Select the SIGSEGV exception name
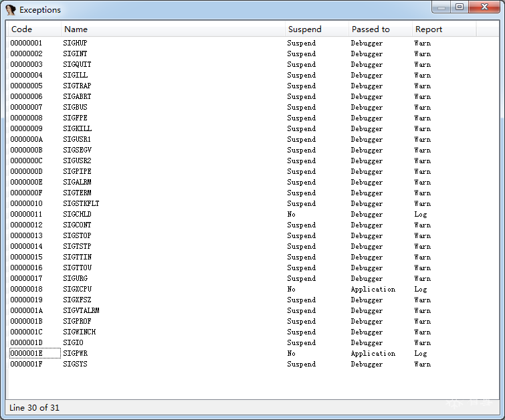Viewport: 505px width, 420px height. pos(78,150)
